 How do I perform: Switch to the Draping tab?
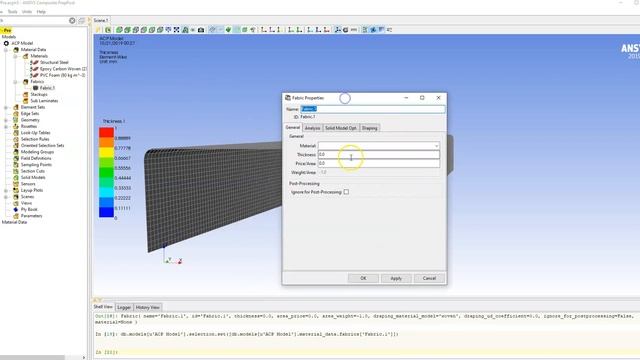369,128
